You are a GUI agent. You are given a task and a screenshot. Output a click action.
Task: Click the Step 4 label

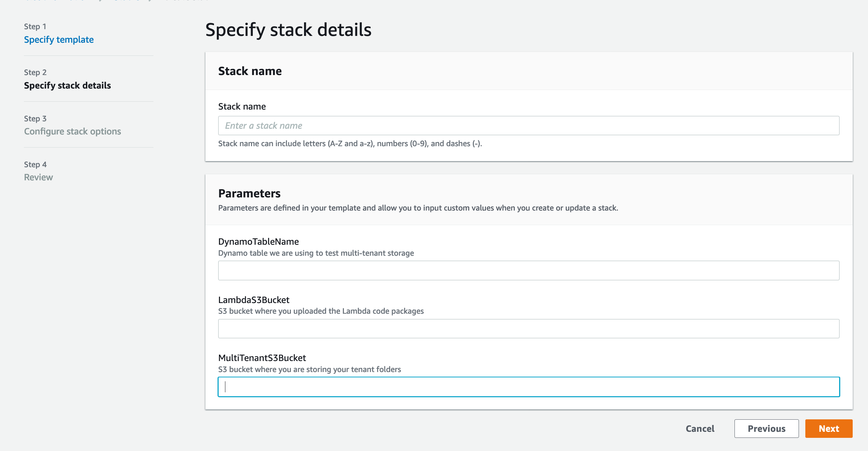coord(35,164)
